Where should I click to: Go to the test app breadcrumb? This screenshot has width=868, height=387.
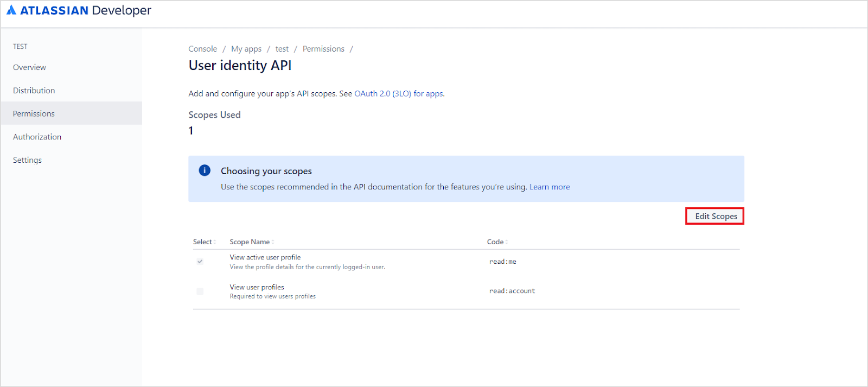[x=282, y=49]
